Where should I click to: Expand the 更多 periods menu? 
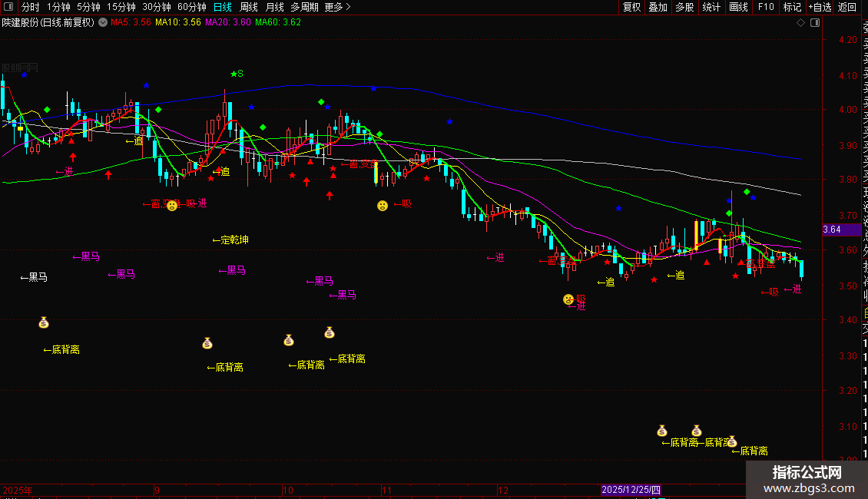[337, 7]
